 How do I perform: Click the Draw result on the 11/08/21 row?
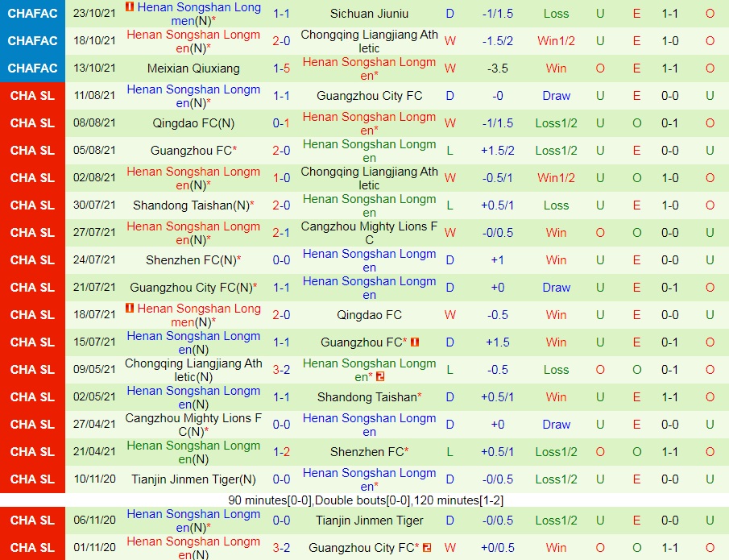click(x=556, y=96)
